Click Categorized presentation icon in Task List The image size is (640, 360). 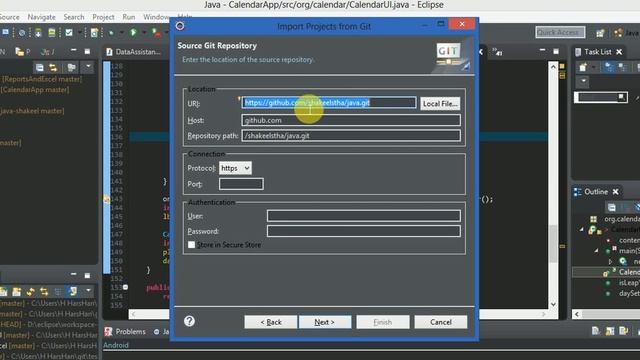pyautogui.click(x=609, y=67)
